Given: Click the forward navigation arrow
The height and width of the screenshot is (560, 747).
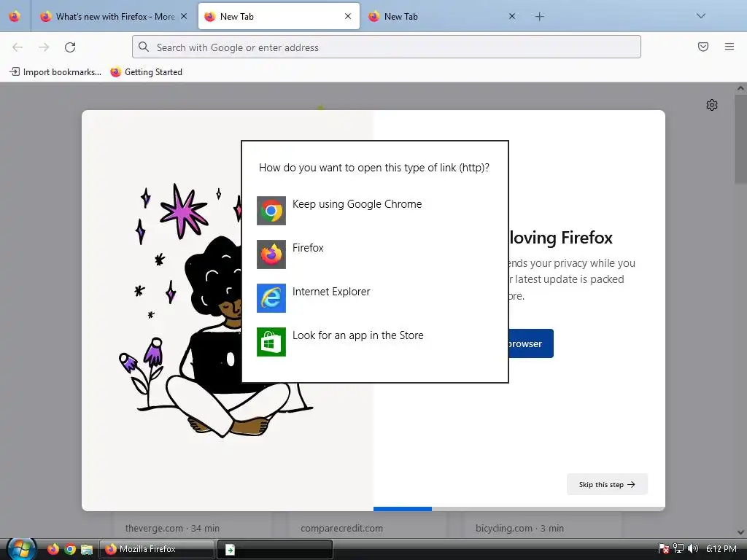Looking at the screenshot, I should point(44,47).
